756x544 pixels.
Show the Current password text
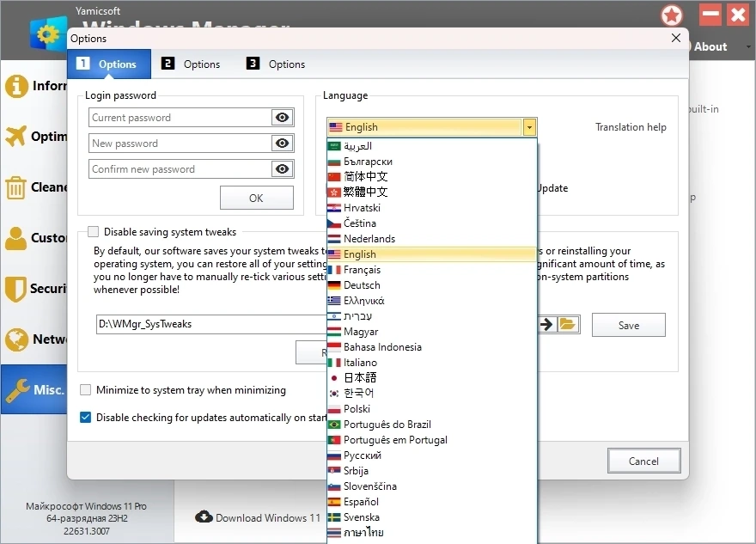(282, 117)
